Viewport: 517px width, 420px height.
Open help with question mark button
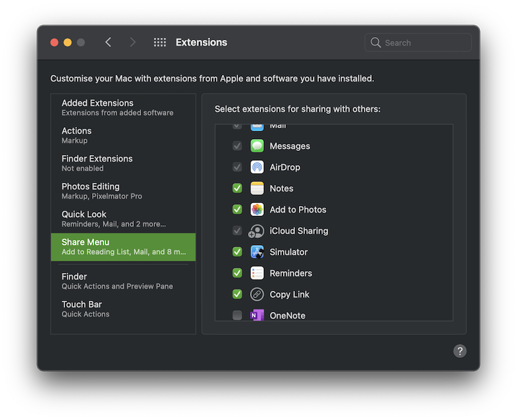click(x=460, y=351)
